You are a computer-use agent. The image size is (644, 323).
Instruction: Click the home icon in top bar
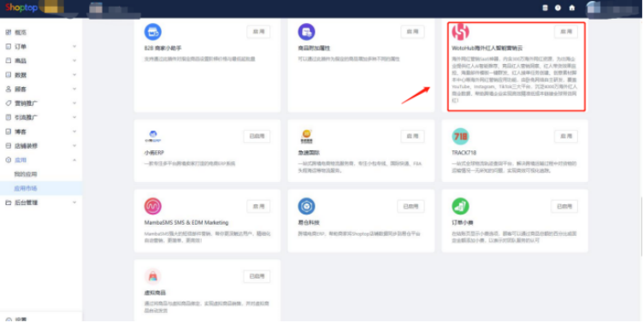(571, 8)
